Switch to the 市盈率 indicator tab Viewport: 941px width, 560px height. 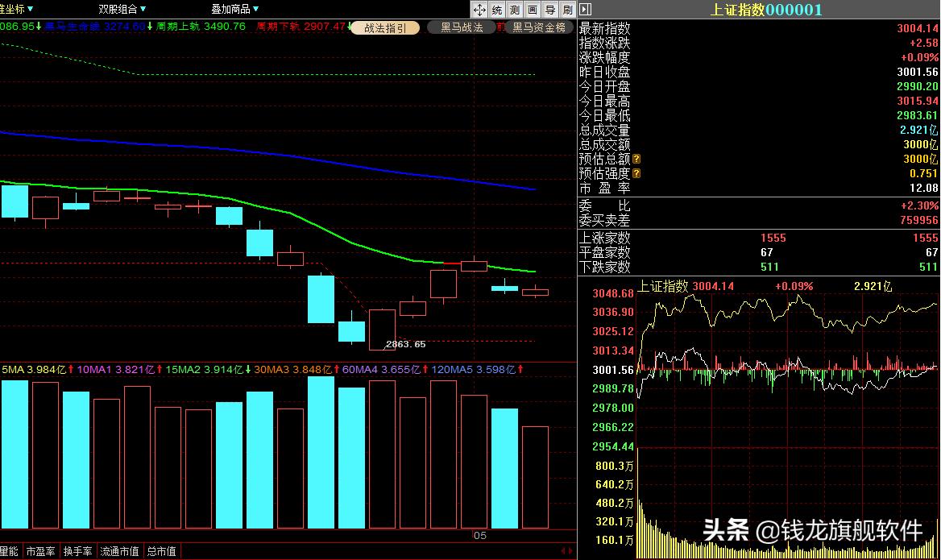click(41, 551)
